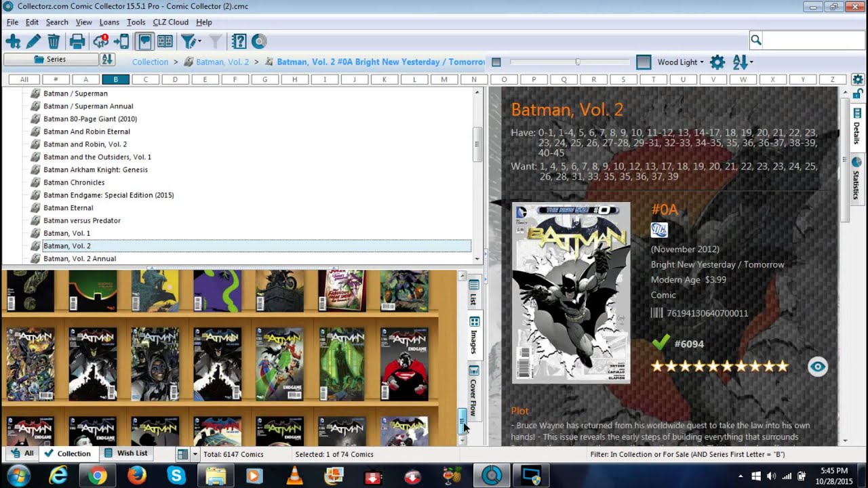Select the # alphabet filter

(x=56, y=79)
